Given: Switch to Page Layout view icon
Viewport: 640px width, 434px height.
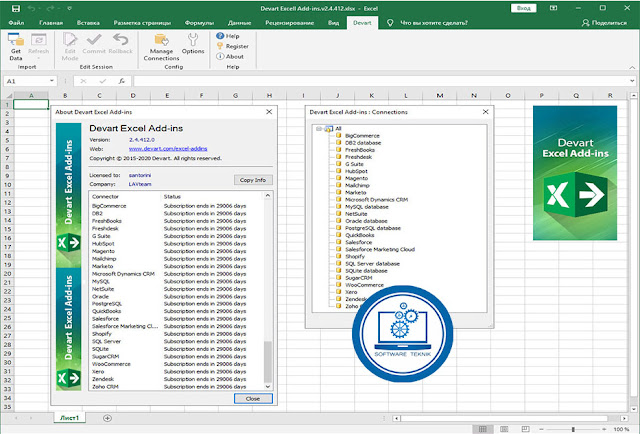Looking at the screenshot, I should click(504, 429).
